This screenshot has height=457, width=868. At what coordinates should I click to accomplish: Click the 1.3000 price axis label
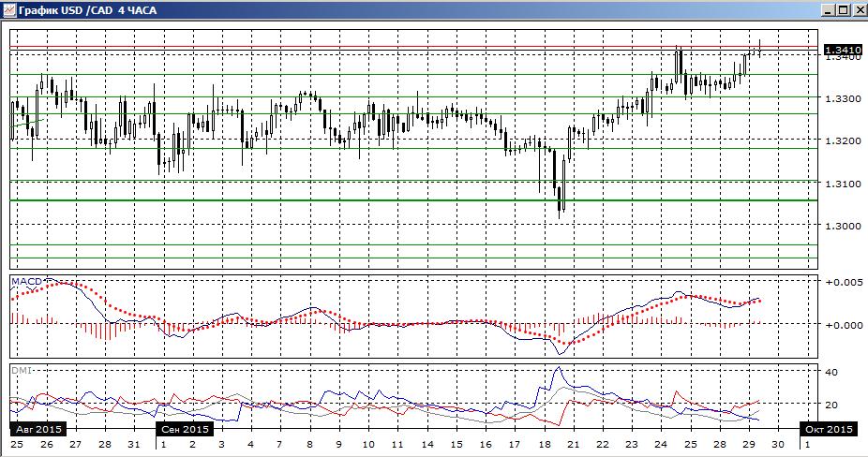pyautogui.click(x=843, y=226)
